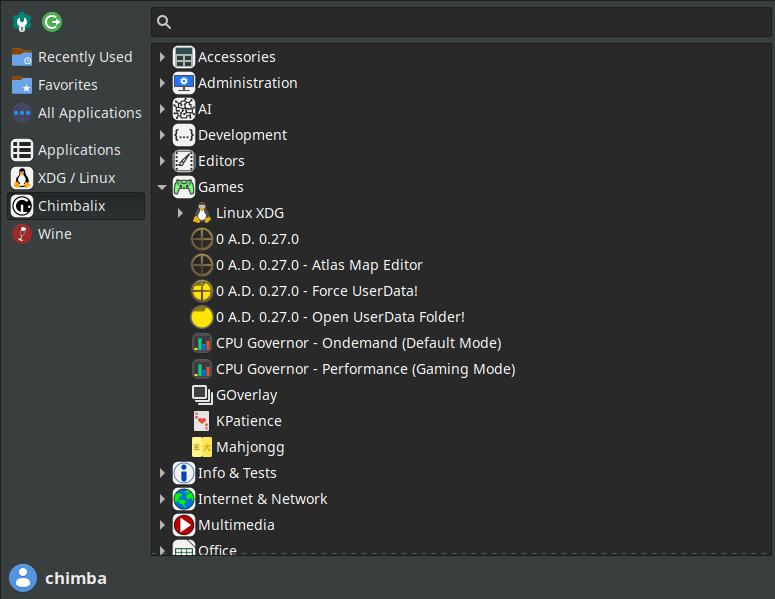Screen dimensions: 775x599
Task: Collapse the Games category tree
Action: click(x=162, y=187)
